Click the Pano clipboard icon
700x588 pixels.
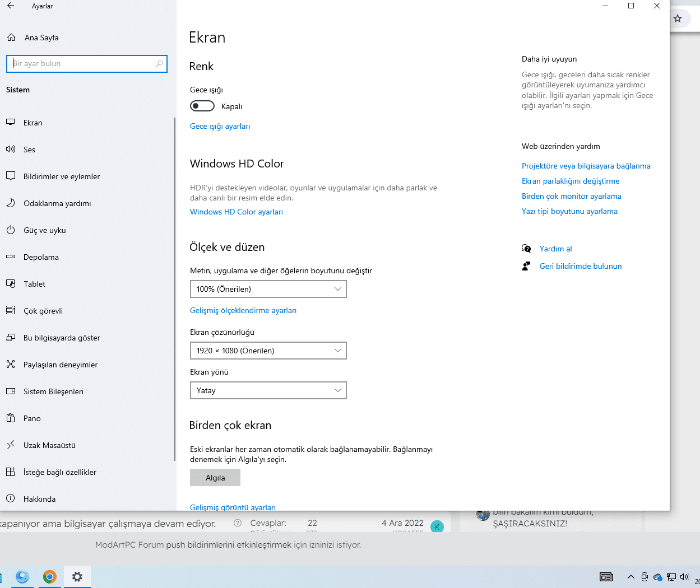pyautogui.click(x=11, y=418)
